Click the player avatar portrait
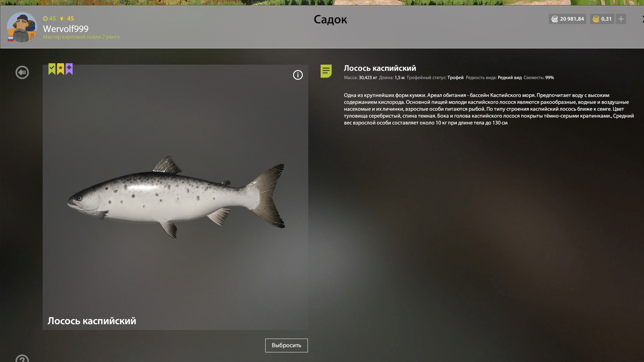 click(x=22, y=27)
